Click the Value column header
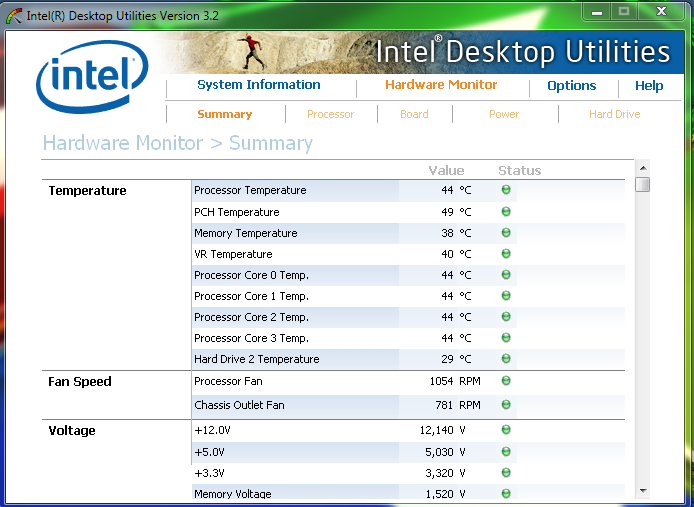Viewport: 694px width, 507px height. tap(446, 170)
